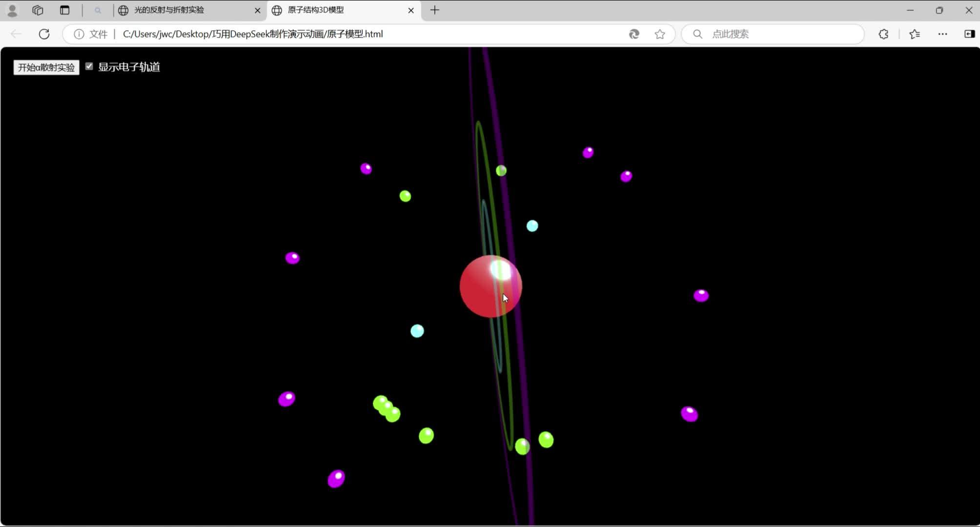Select the 原子结构3D模型 tab
The height and width of the screenshot is (527, 980).
pos(315,10)
